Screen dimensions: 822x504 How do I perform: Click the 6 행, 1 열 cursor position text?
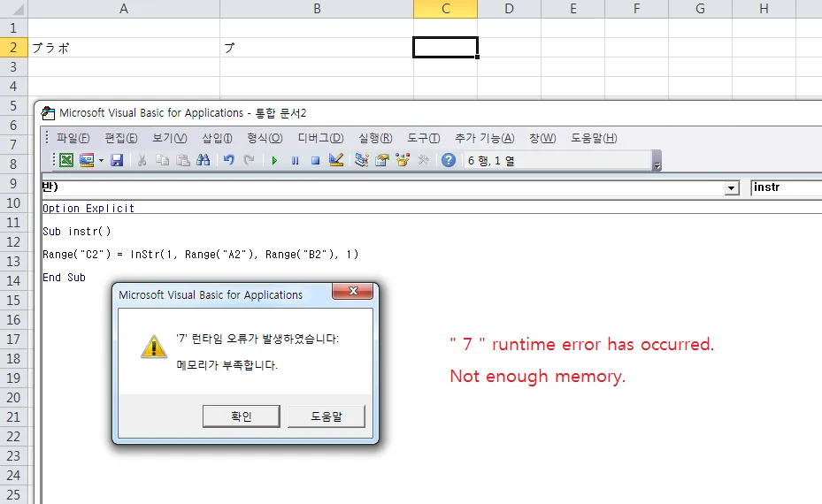pos(491,161)
